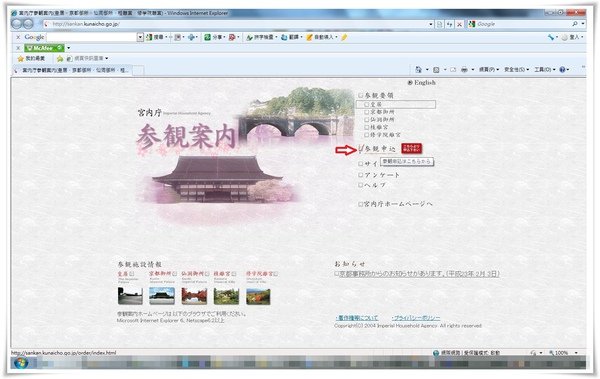Click the magnifier search icon
The width and height of the screenshot is (600, 379).
click(x=575, y=24)
